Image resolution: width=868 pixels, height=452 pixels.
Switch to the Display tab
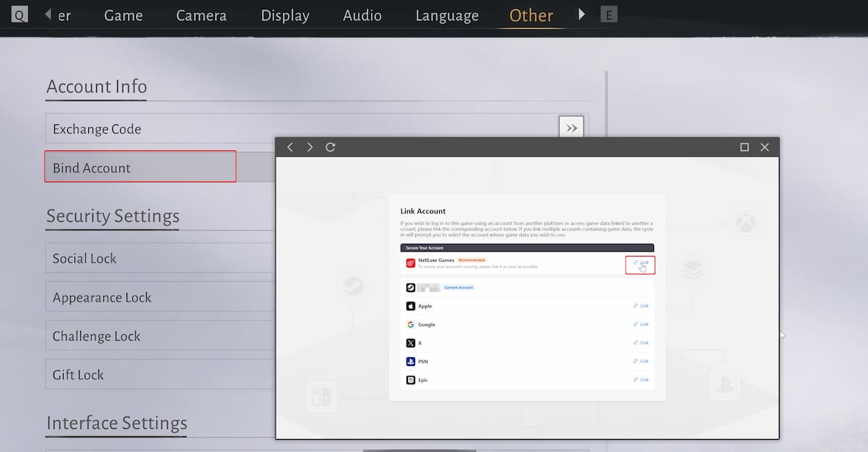point(285,15)
